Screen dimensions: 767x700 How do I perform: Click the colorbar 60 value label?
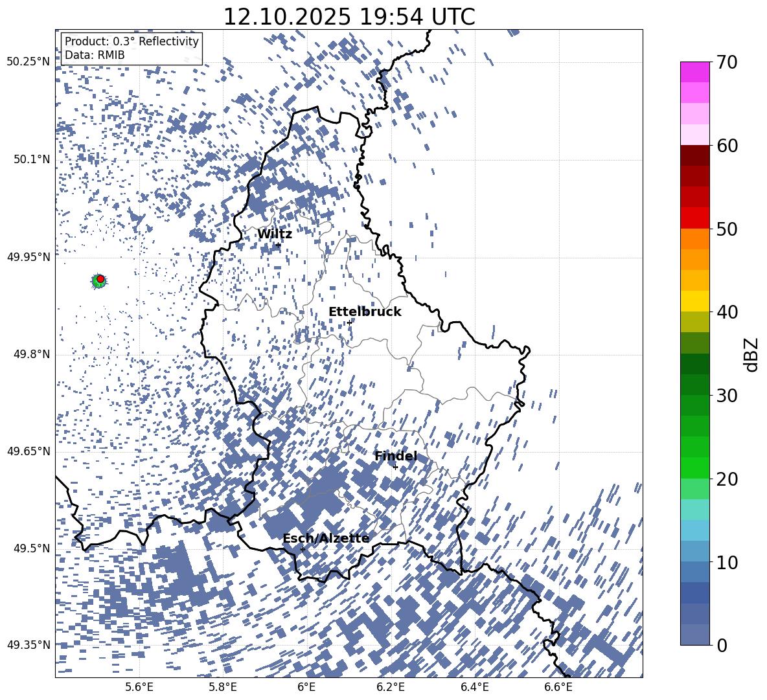tap(727, 146)
